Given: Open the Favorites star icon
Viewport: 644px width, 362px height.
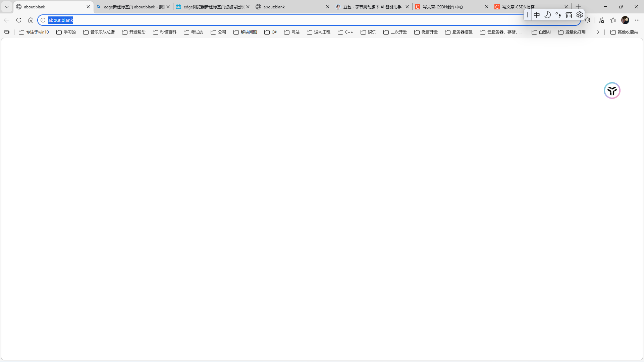Looking at the screenshot, I should (x=613, y=20).
